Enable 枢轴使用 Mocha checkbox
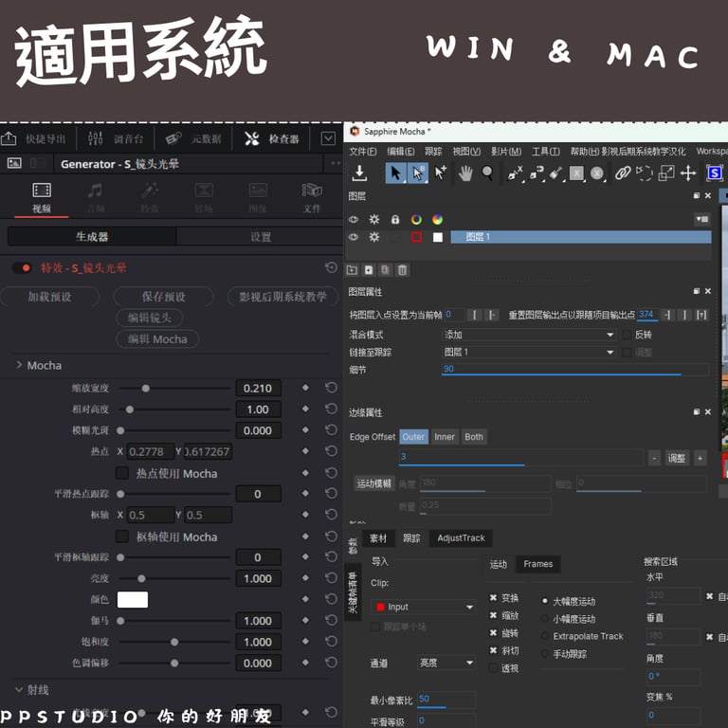This screenshot has width=728, height=728. [x=122, y=537]
